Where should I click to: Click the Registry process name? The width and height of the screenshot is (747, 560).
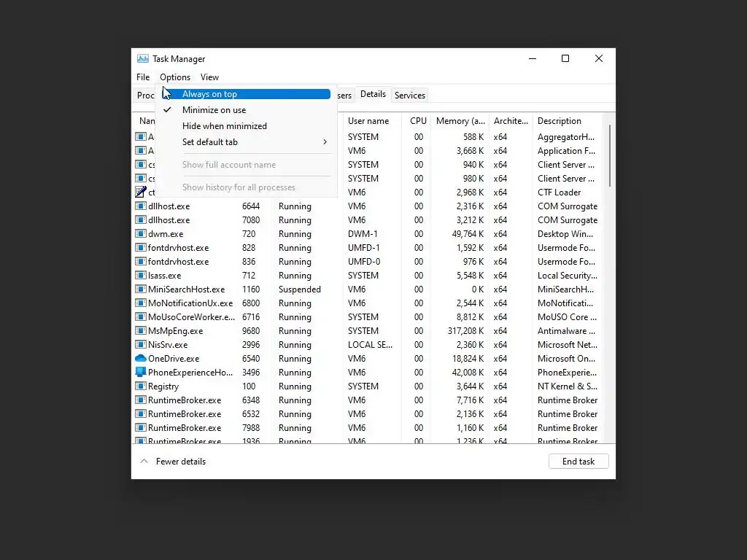[163, 386]
